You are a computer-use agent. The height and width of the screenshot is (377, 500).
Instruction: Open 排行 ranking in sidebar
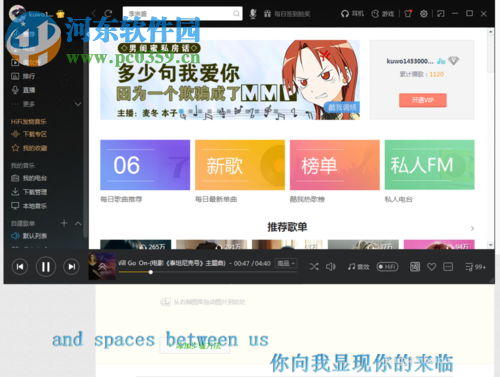click(x=23, y=76)
